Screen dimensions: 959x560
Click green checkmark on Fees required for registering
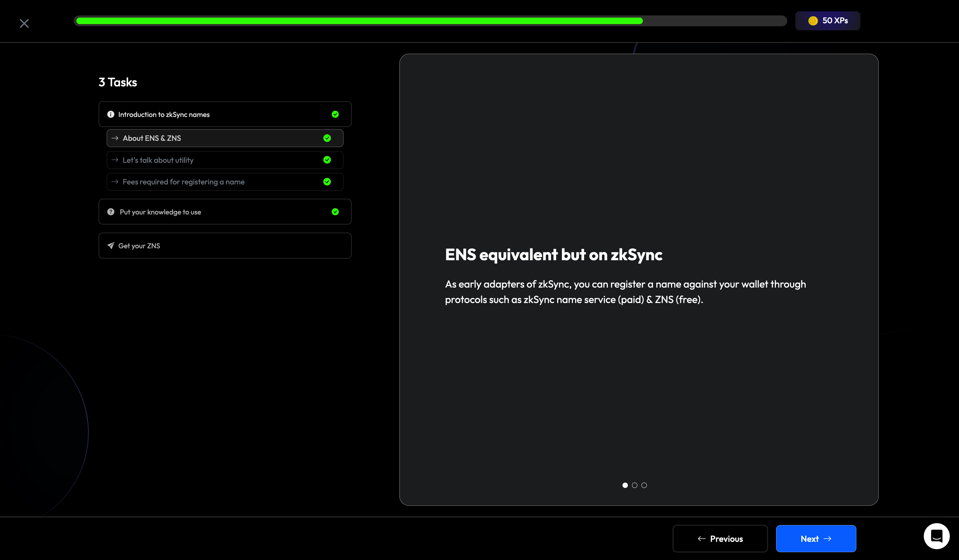[x=327, y=182]
